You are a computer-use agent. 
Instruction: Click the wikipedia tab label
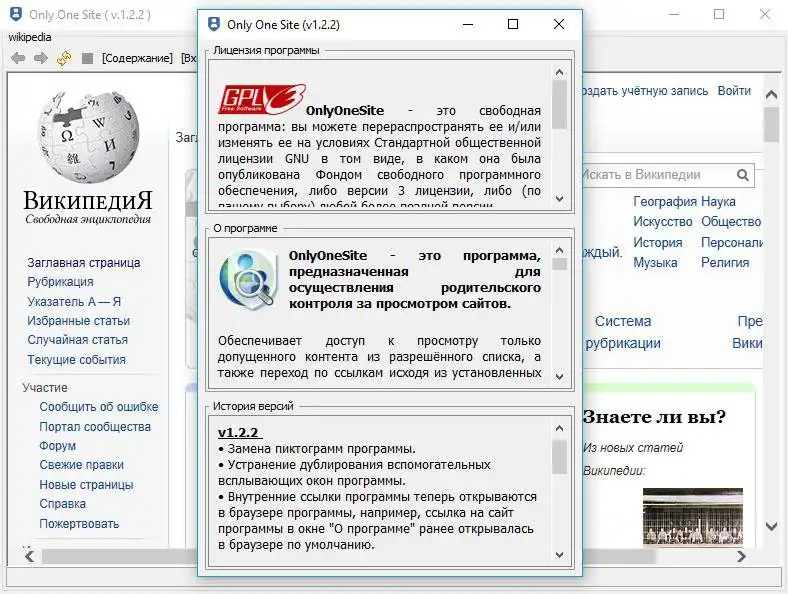pos(30,37)
